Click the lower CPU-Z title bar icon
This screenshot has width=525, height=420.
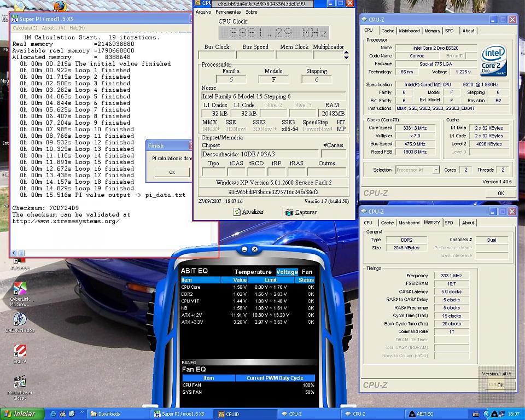364,211
